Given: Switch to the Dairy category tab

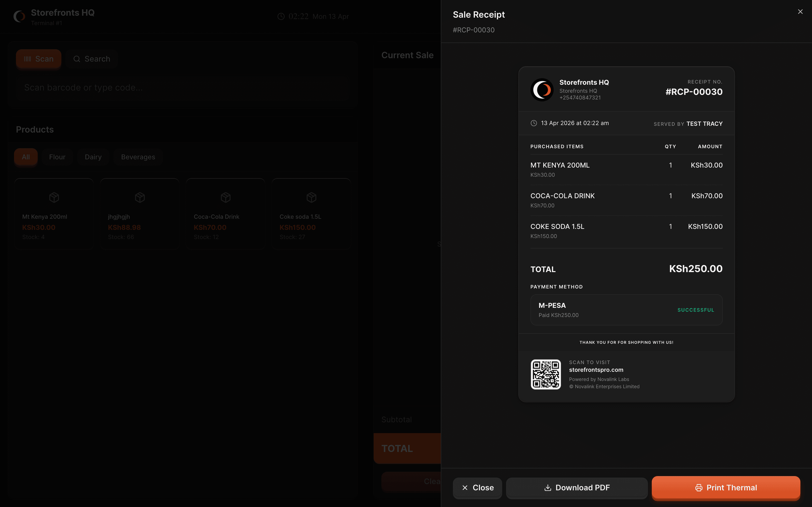Looking at the screenshot, I should pos(93,157).
